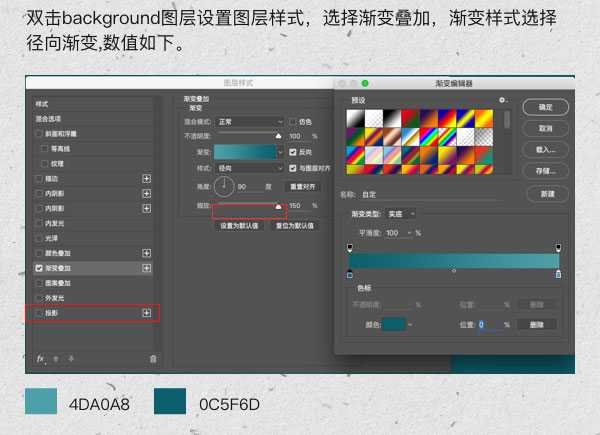Click the 确定 button in gradient editor

[x=546, y=106]
